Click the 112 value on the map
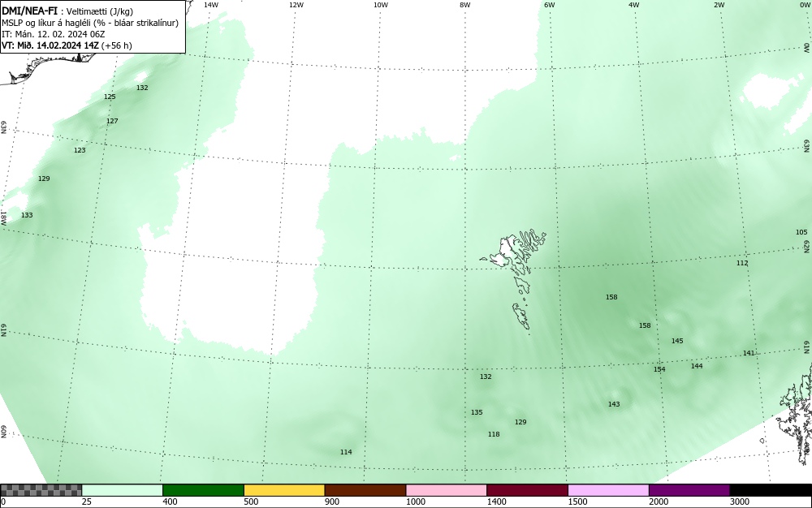This screenshot has width=812, height=508. (742, 263)
